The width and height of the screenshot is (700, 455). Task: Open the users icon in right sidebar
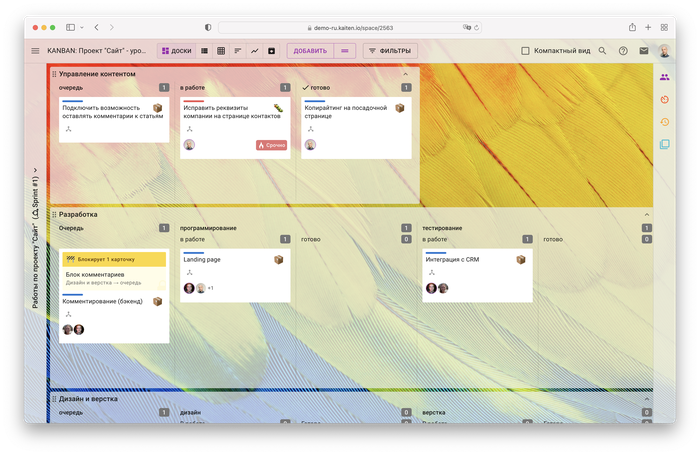click(x=664, y=77)
